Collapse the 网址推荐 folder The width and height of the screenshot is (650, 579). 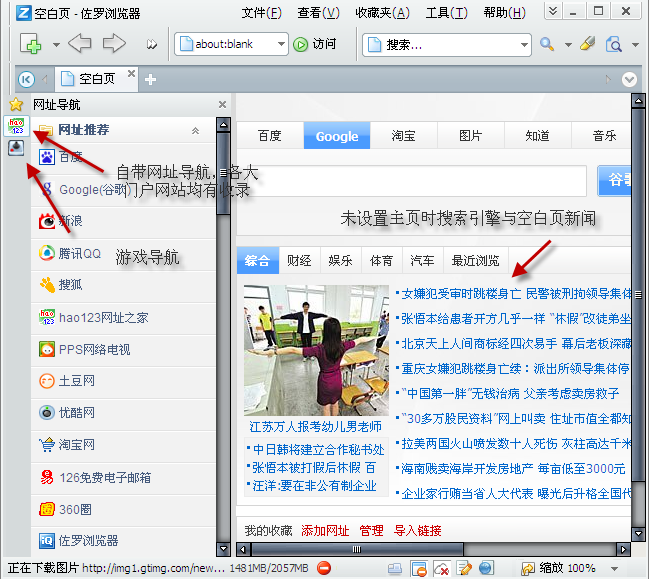click(x=195, y=131)
